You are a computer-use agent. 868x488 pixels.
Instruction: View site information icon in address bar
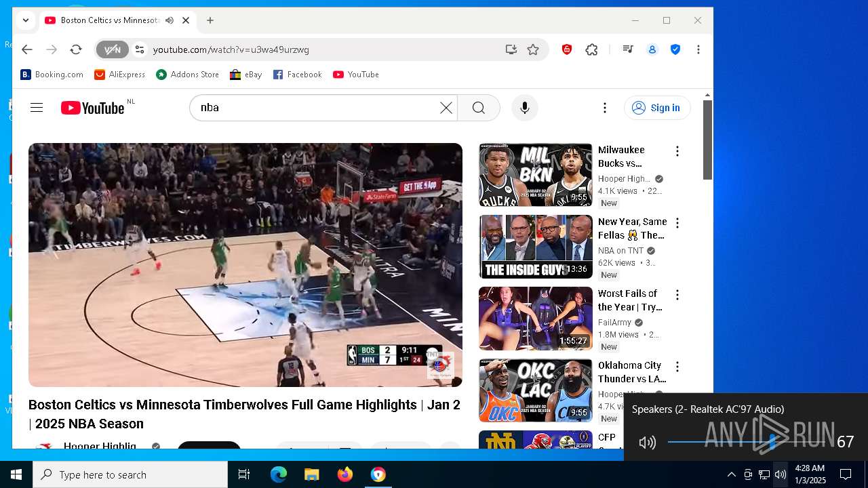(140, 49)
